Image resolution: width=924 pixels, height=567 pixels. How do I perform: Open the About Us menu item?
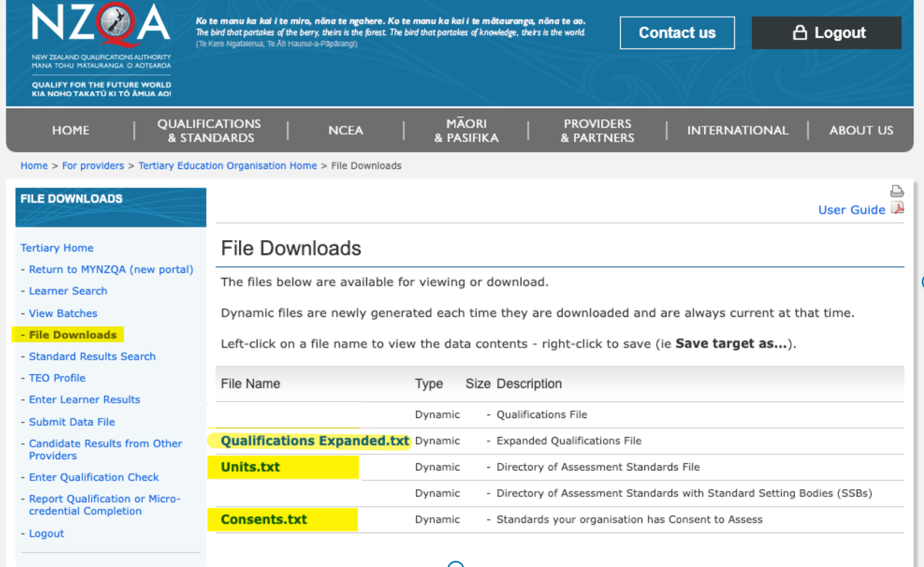861,130
